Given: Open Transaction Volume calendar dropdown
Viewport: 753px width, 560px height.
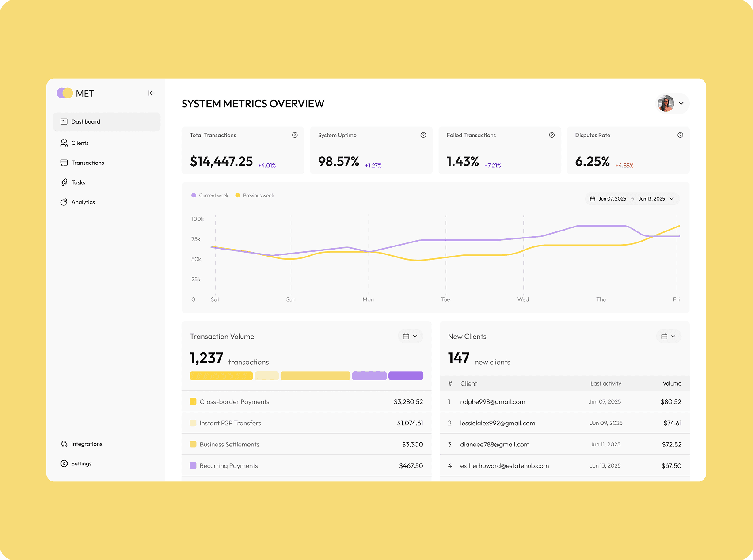Looking at the screenshot, I should click(x=411, y=337).
